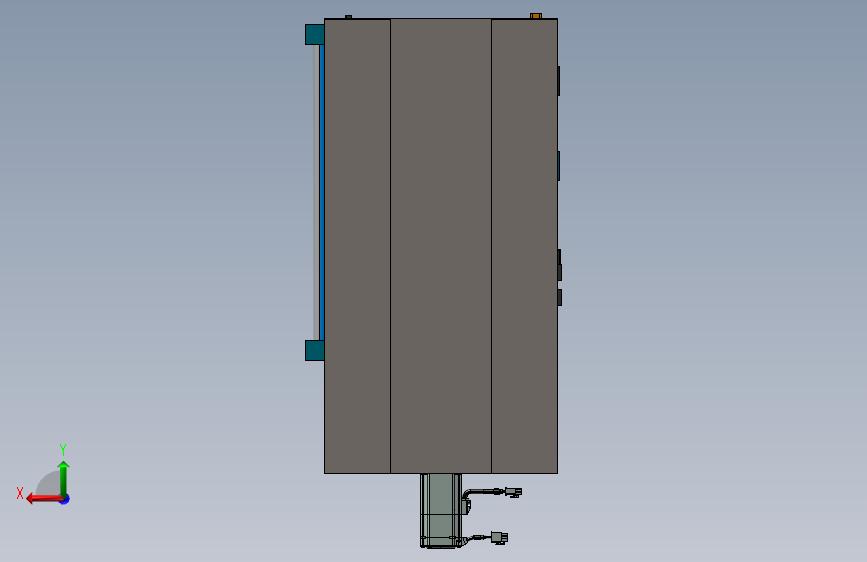
Task: Select the blue vertical strip on the cabinet's left side
Action: point(322,192)
